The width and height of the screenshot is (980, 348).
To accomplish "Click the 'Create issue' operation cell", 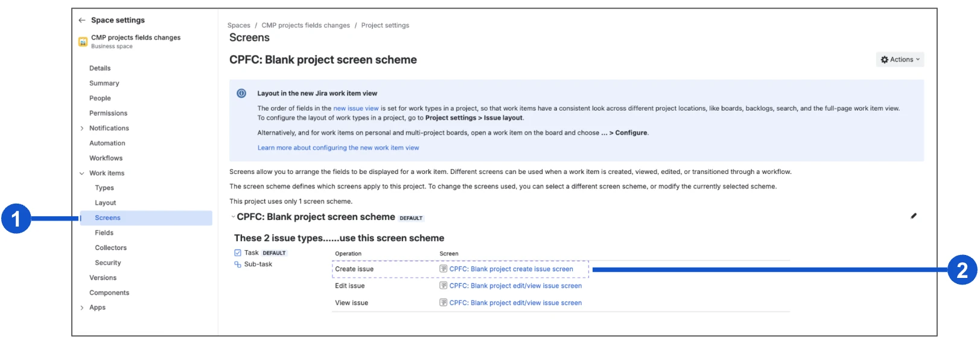I will coord(355,269).
